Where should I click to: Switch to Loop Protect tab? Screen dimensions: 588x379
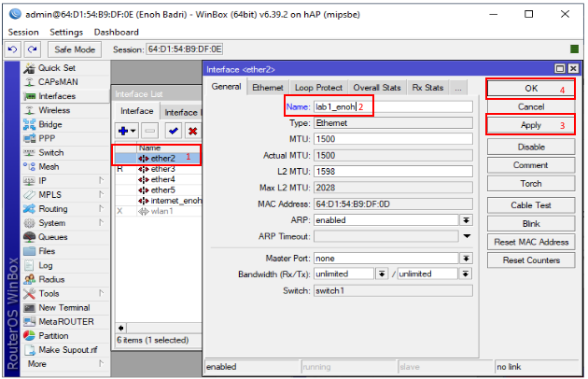click(318, 88)
